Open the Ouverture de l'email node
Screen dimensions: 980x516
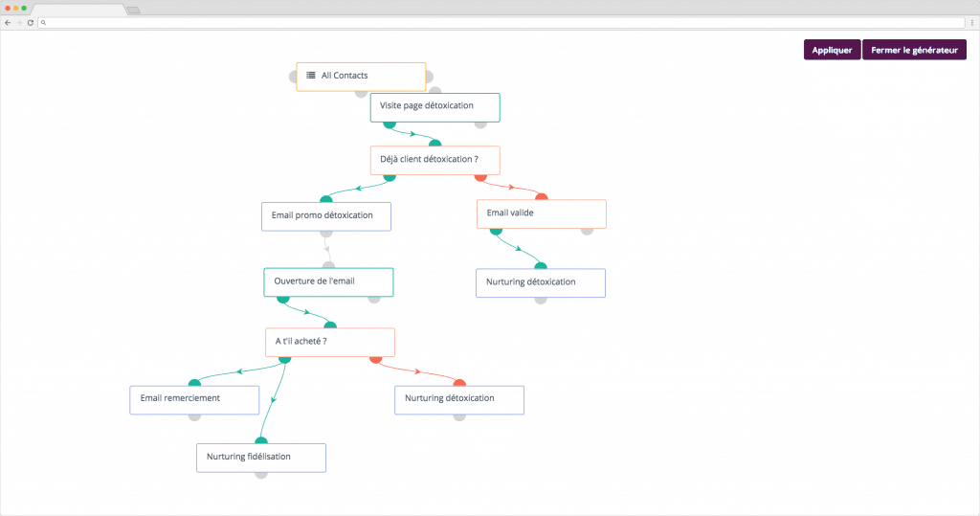[x=329, y=282]
